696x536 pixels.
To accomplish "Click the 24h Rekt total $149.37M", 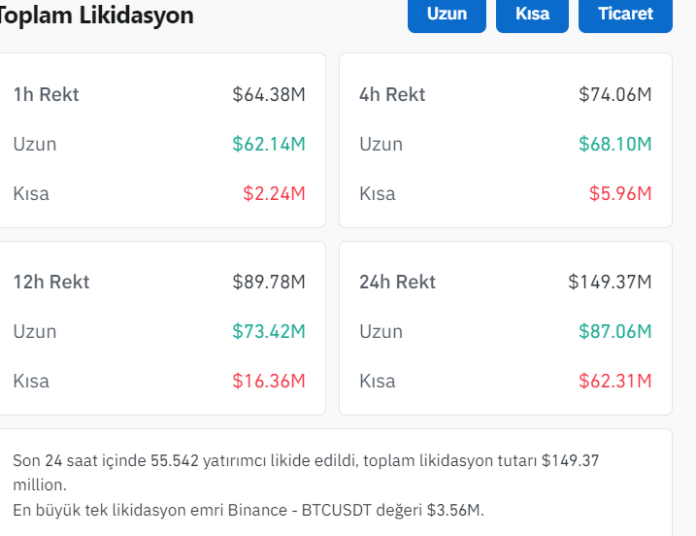I will pos(610,282).
